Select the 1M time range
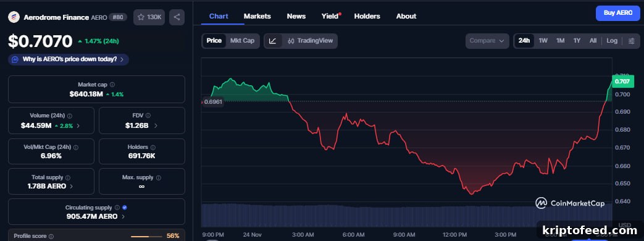The height and width of the screenshot is (241, 644). [560, 41]
